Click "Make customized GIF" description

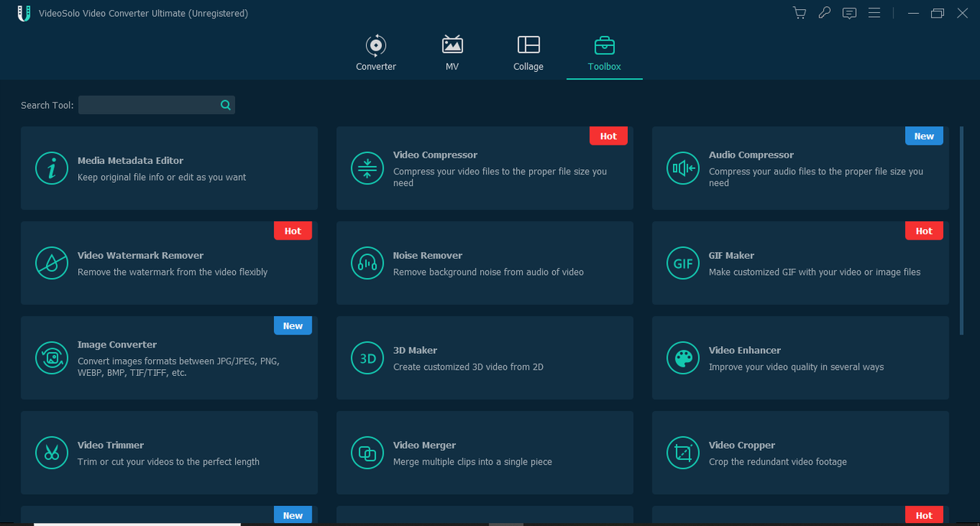click(x=815, y=273)
